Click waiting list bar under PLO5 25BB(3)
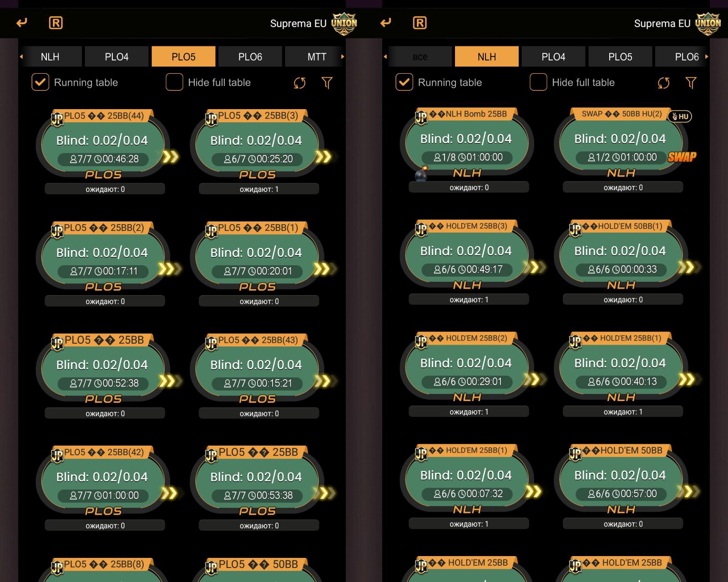The height and width of the screenshot is (582, 728). [x=259, y=189]
